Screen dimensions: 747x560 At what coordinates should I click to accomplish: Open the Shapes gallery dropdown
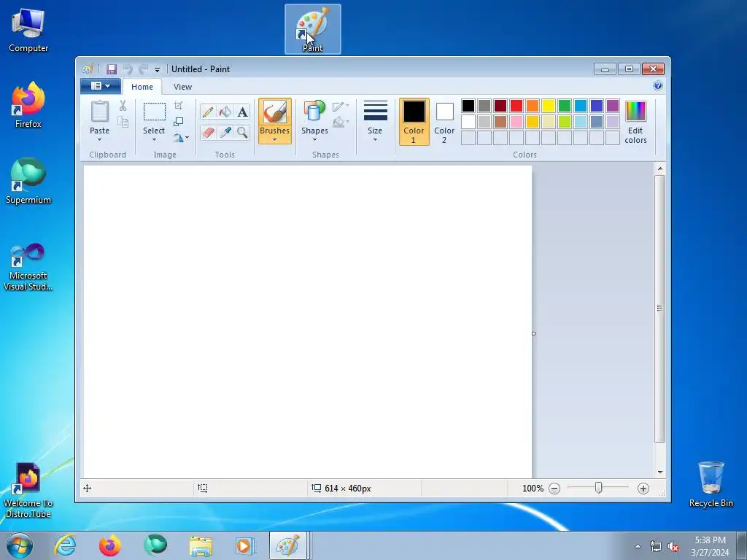(314, 139)
